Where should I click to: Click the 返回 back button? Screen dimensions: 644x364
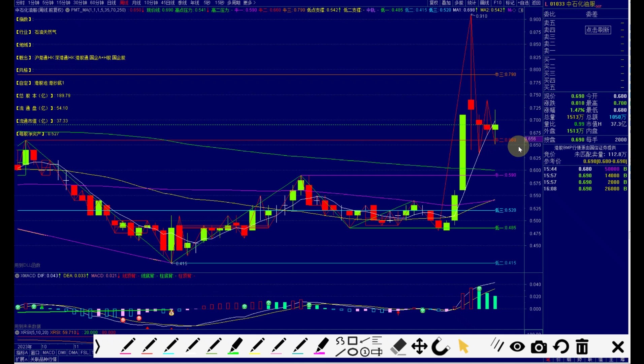click(536, 3)
